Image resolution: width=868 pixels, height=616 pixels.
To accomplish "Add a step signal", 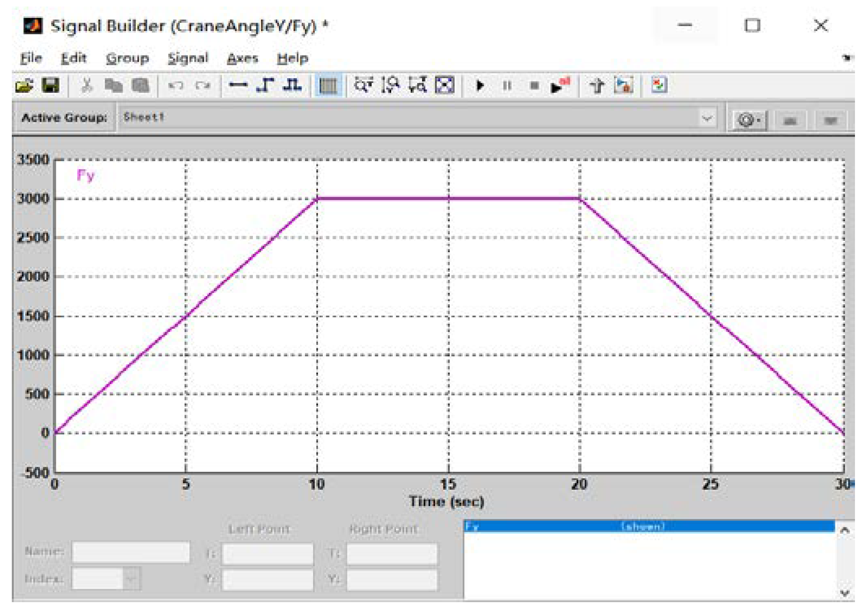I will 265,85.
